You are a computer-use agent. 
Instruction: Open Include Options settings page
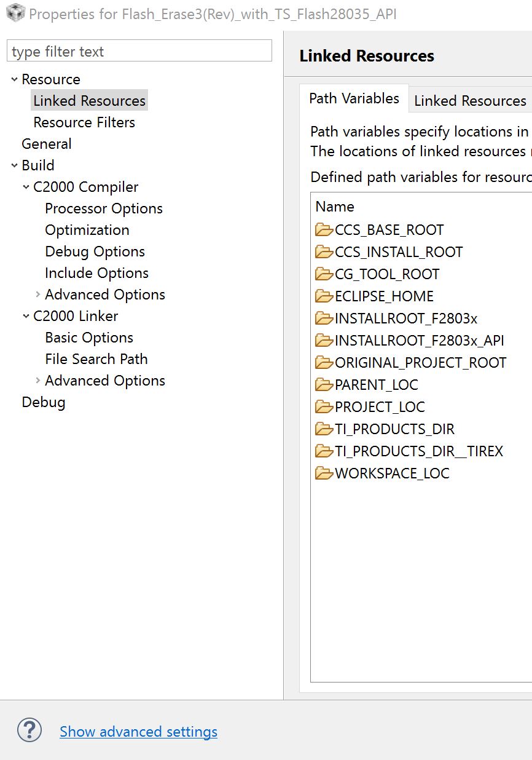pyautogui.click(x=96, y=273)
